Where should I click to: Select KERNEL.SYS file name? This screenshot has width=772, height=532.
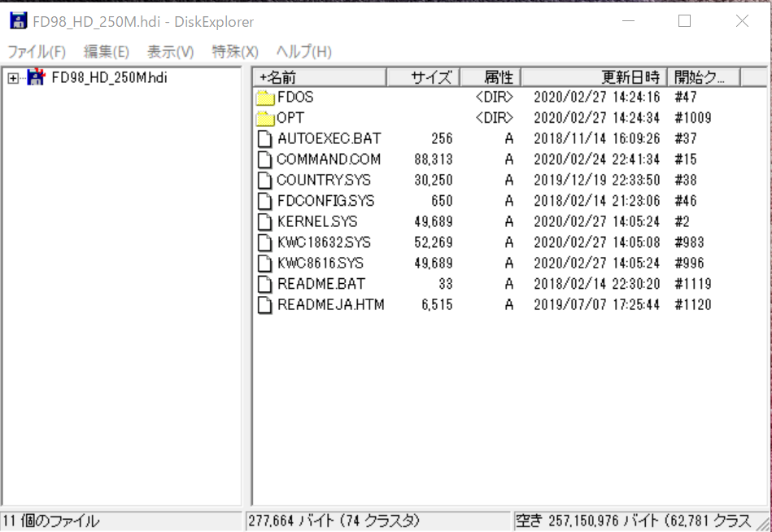(317, 221)
